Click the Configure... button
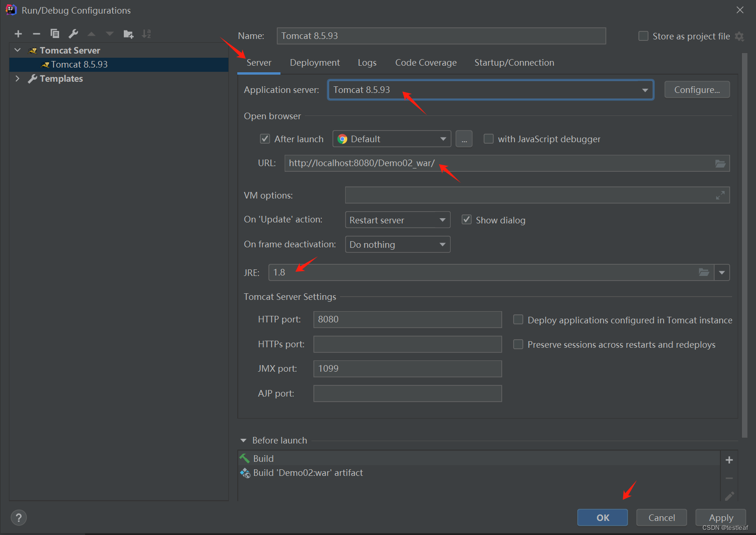756x535 pixels. pos(697,90)
